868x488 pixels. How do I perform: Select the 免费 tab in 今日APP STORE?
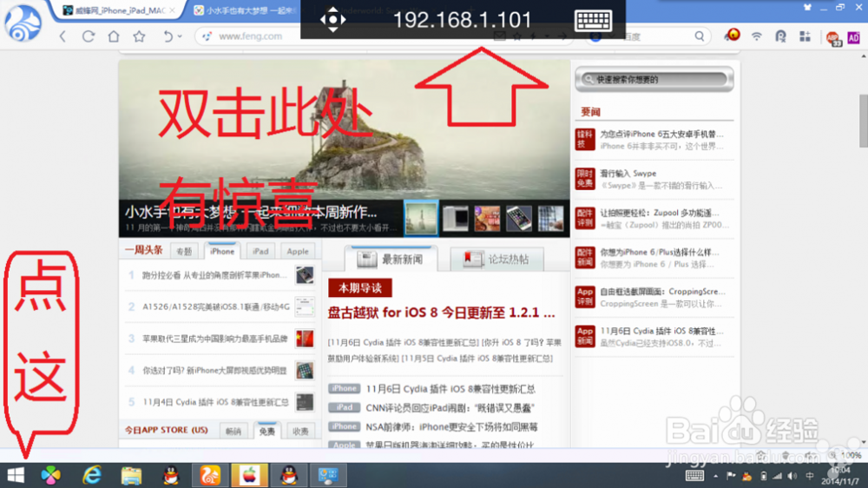point(266,431)
